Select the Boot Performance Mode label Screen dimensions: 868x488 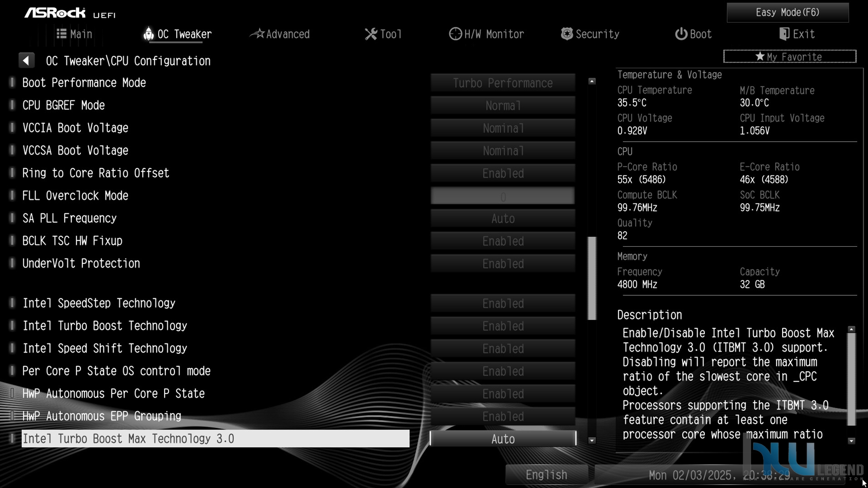pos(84,83)
